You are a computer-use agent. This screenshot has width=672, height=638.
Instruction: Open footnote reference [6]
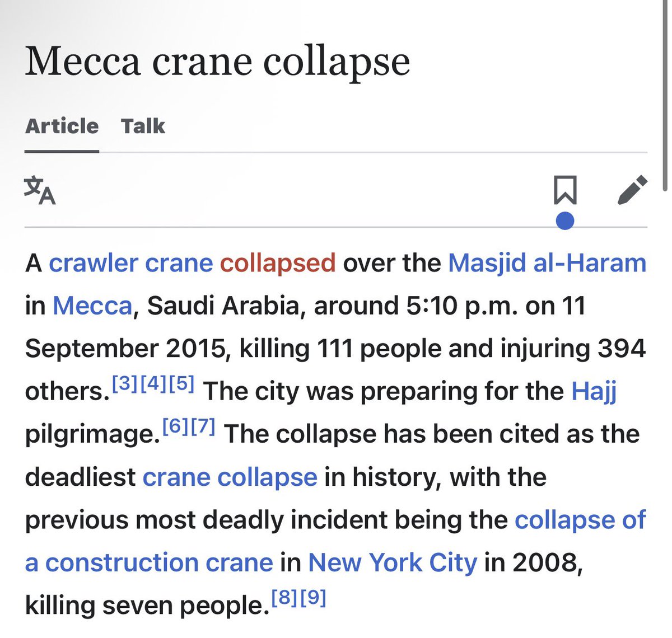(x=174, y=426)
